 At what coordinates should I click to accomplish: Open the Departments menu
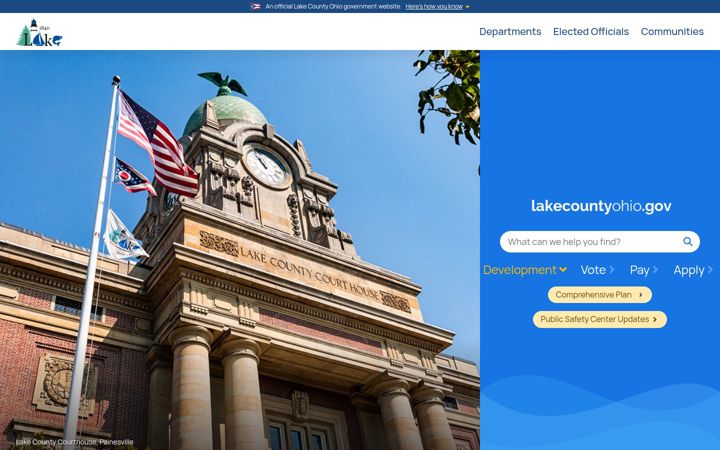(510, 32)
